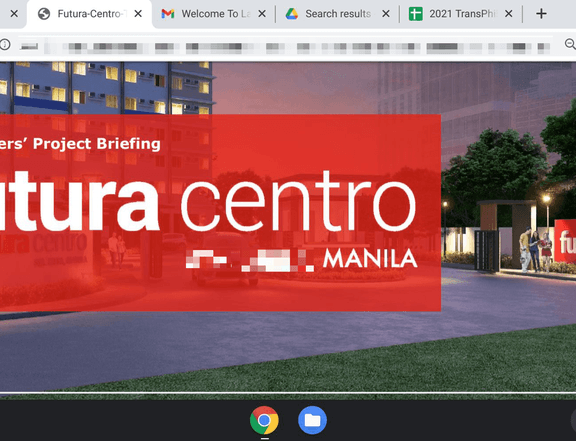Open a new browser tab
The height and width of the screenshot is (441, 576).
pyautogui.click(x=541, y=14)
